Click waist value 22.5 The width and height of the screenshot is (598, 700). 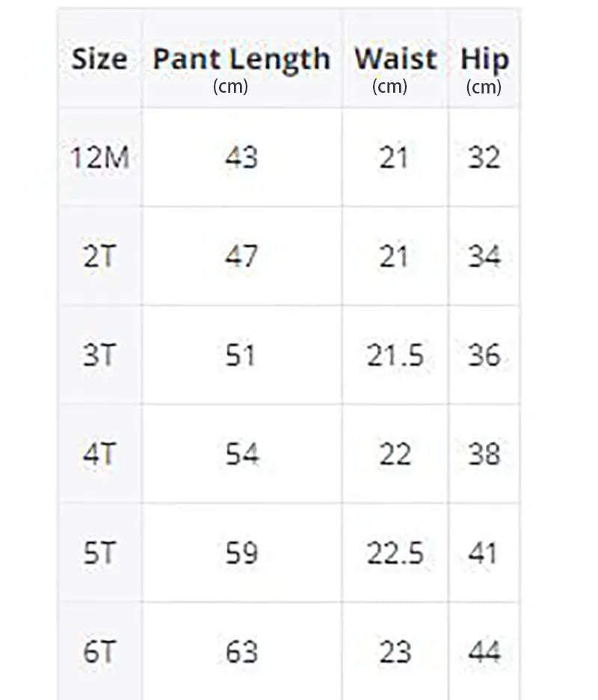[395, 553]
